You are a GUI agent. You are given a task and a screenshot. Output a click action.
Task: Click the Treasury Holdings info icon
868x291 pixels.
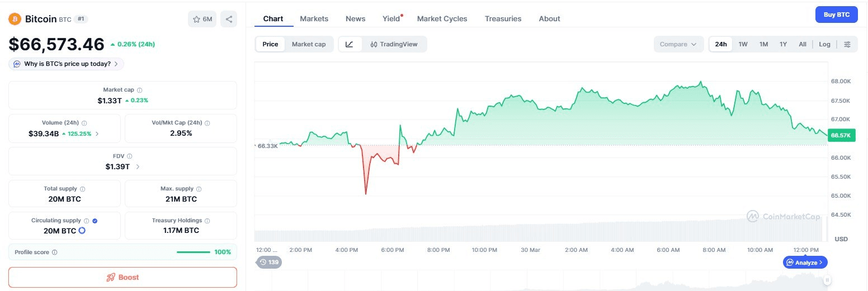coord(207,221)
